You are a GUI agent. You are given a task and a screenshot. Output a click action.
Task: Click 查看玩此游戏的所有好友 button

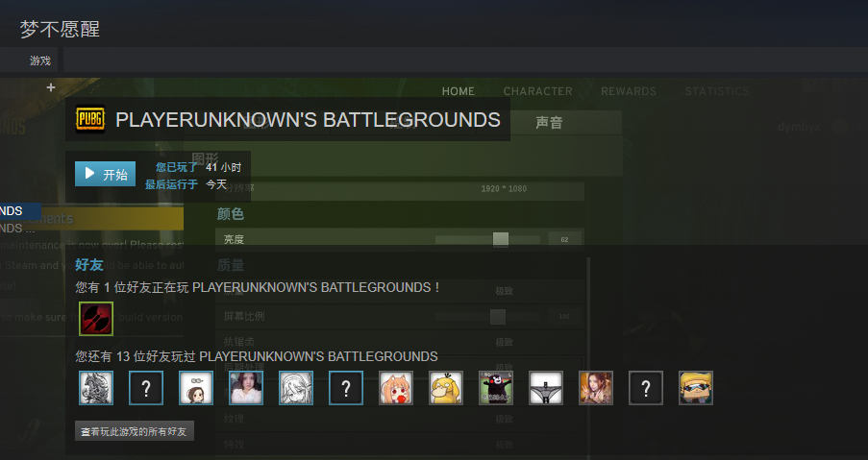135,431
